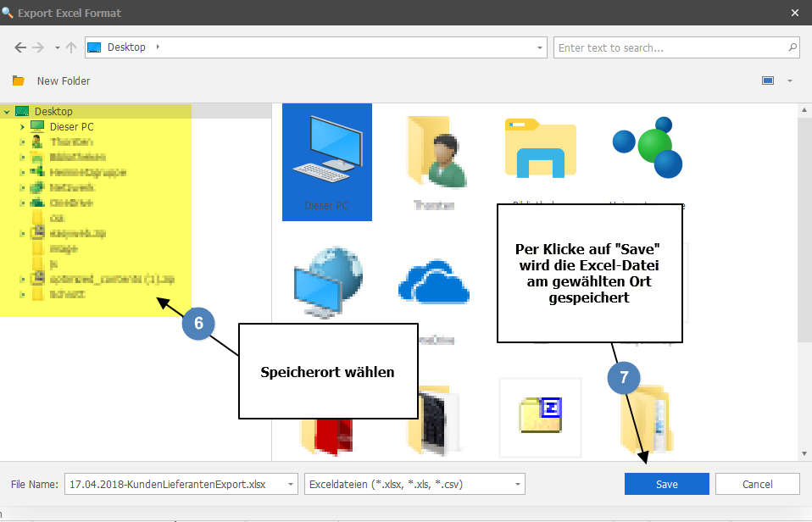Click the New Folder folder icon

pyautogui.click(x=19, y=81)
